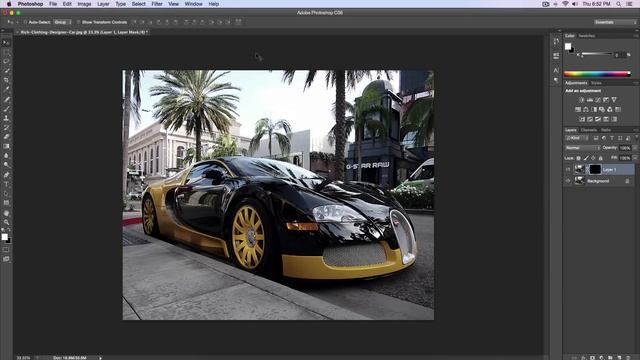This screenshot has width=640, height=360.
Task: Switch to the Paths tab
Action: pyautogui.click(x=606, y=130)
